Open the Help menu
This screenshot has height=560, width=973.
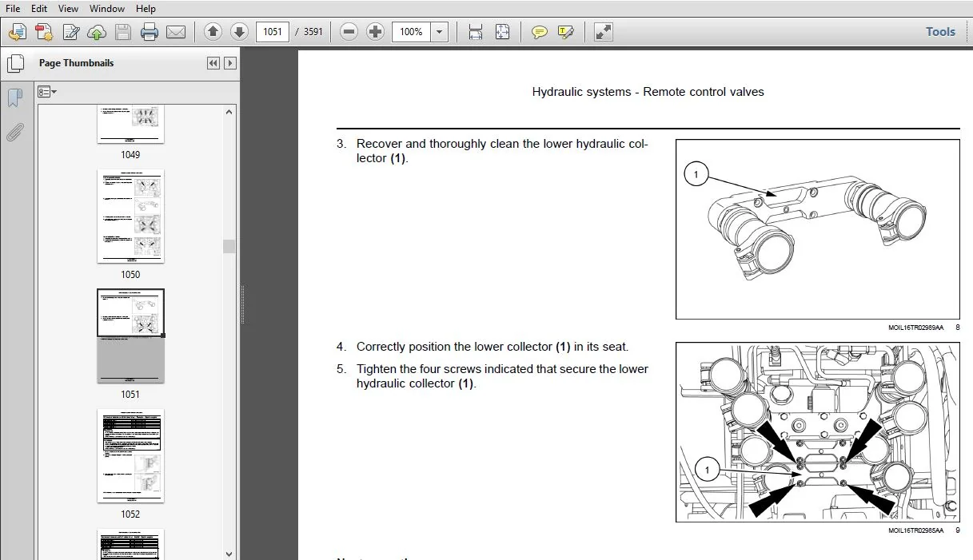pyautogui.click(x=146, y=9)
